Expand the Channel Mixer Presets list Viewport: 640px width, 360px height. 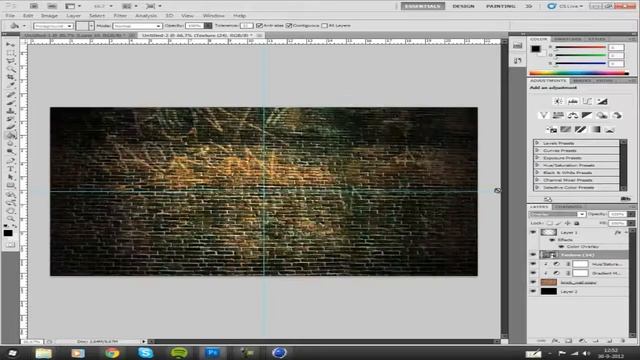pos(538,180)
